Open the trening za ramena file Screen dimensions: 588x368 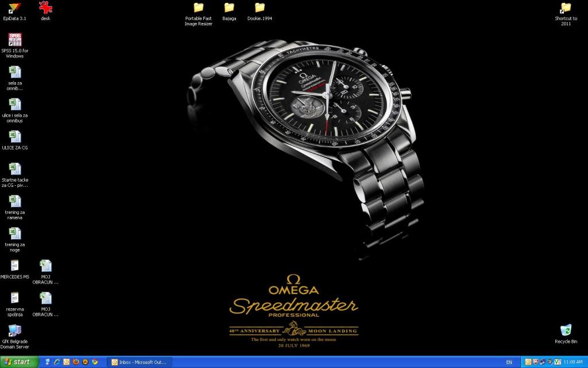click(14, 201)
